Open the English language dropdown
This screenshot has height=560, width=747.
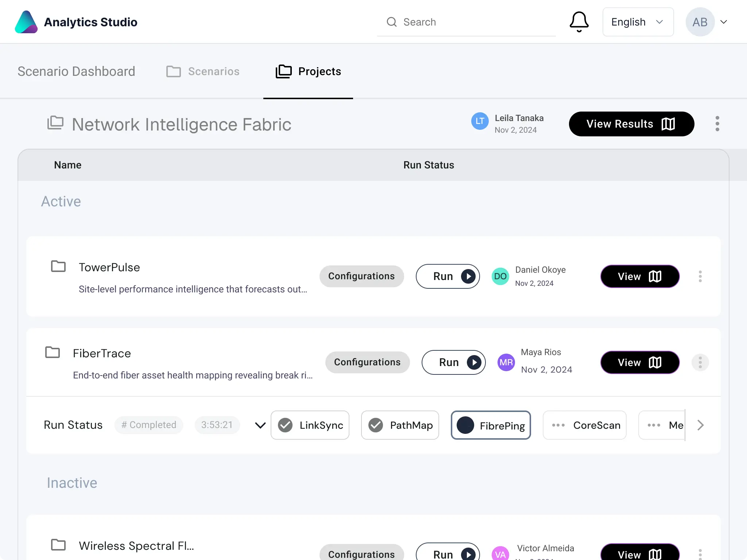click(638, 22)
